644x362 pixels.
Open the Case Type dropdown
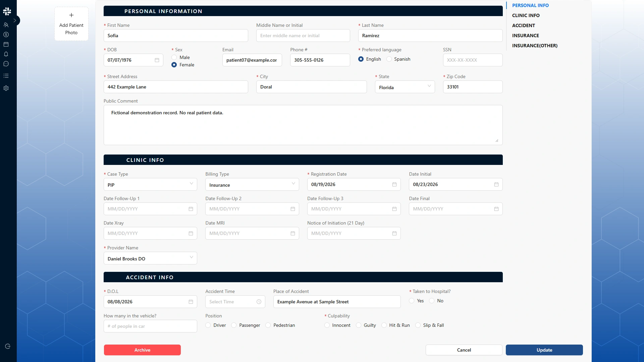coord(150,185)
